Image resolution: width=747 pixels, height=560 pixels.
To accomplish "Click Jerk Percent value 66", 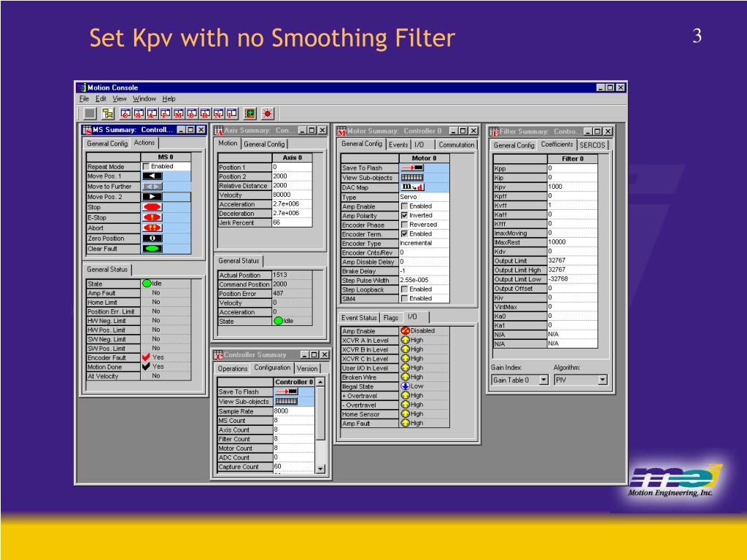I will pos(292,222).
